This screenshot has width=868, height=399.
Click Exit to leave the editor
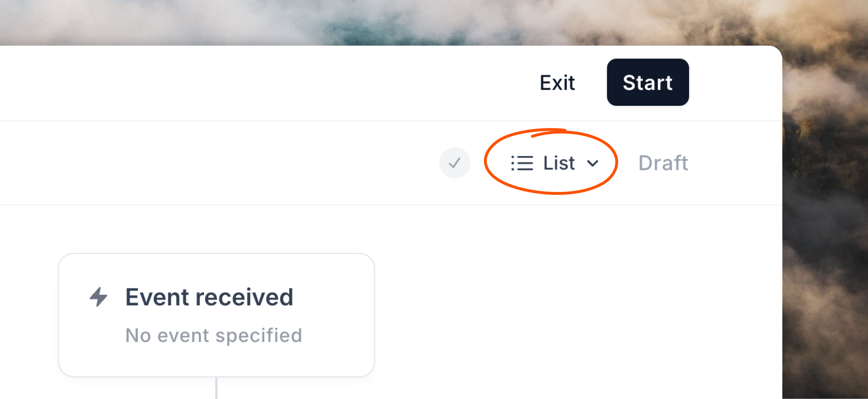click(x=557, y=83)
